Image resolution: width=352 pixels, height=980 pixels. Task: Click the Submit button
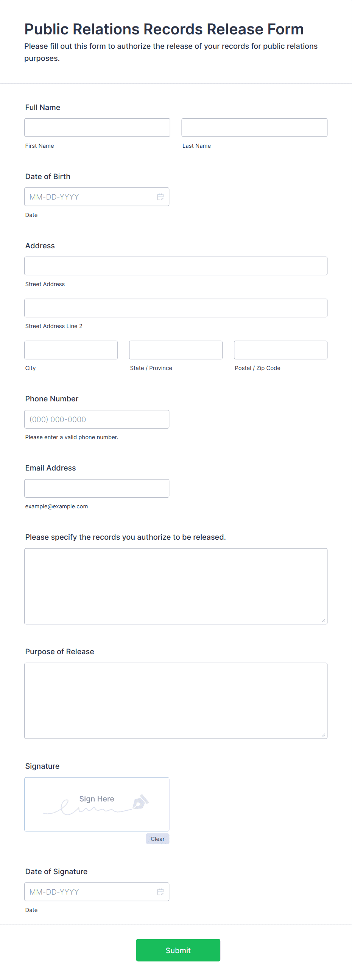click(x=178, y=950)
